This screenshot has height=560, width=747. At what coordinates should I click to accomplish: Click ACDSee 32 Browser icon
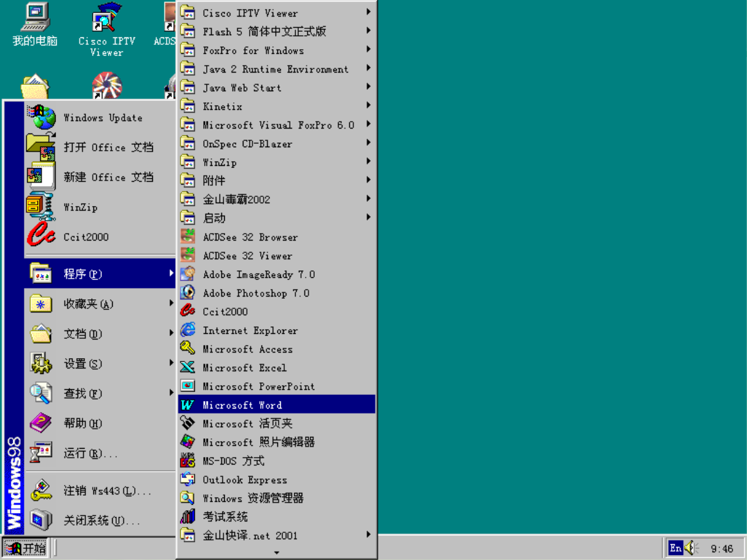coord(187,236)
